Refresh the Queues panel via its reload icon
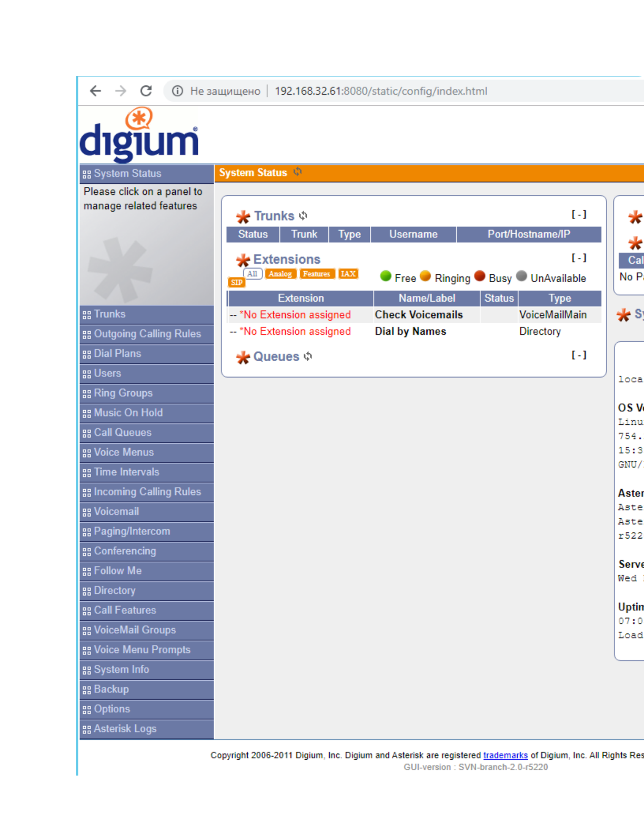 pyautogui.click(x=308, y=356)
